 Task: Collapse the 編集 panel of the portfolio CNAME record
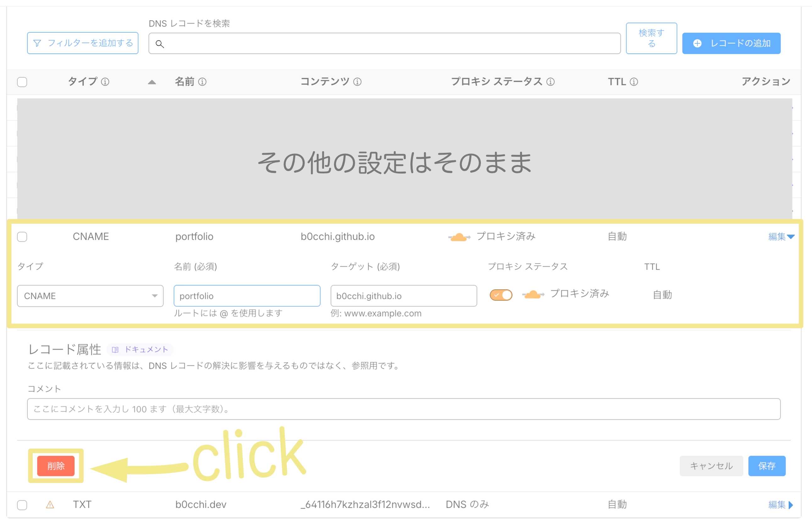(x=781, y=236)
